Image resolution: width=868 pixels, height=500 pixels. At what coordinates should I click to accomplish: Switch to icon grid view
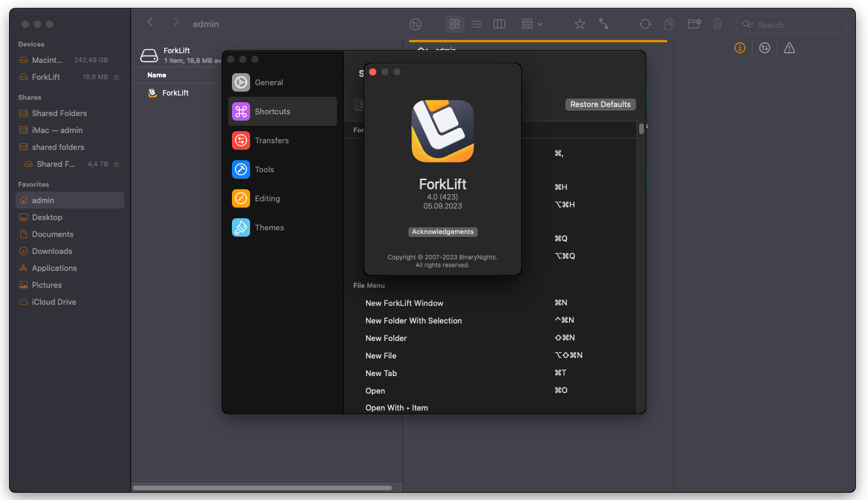pyautogui.click(x=455, y=24)
